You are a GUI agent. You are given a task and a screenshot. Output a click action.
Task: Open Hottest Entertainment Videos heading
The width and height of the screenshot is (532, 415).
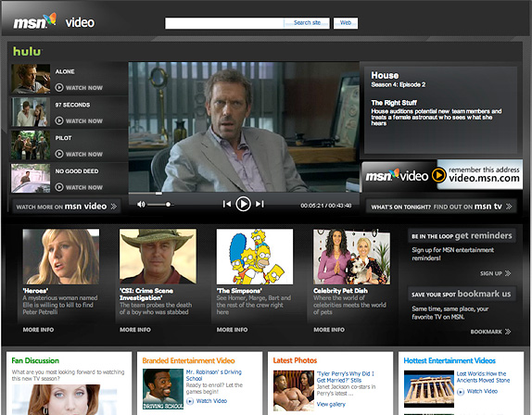click(450, 360)
